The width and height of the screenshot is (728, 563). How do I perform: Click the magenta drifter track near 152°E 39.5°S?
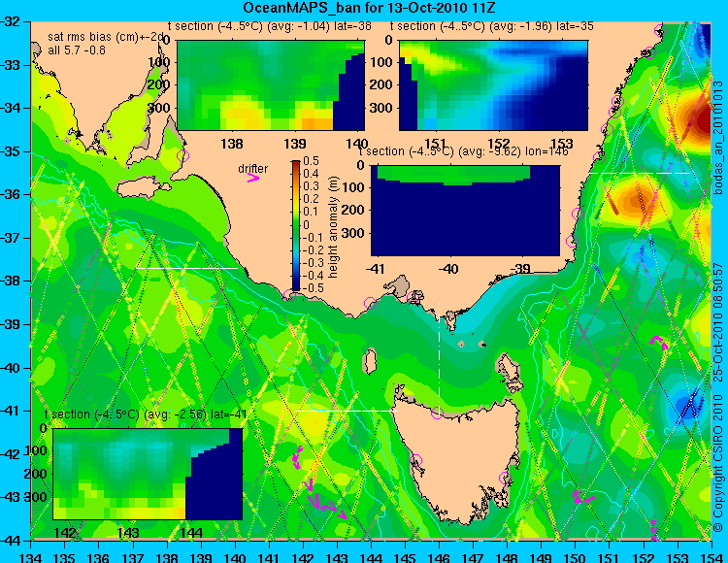coord(660,344)
